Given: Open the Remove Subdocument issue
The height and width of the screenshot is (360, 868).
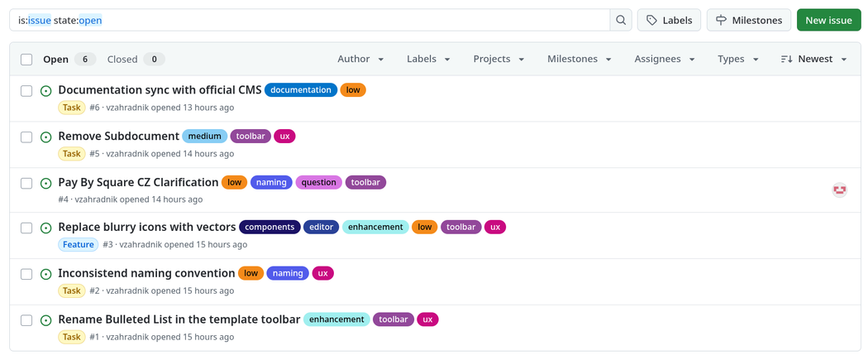Looking at the screenshot, I should (118, 136).
